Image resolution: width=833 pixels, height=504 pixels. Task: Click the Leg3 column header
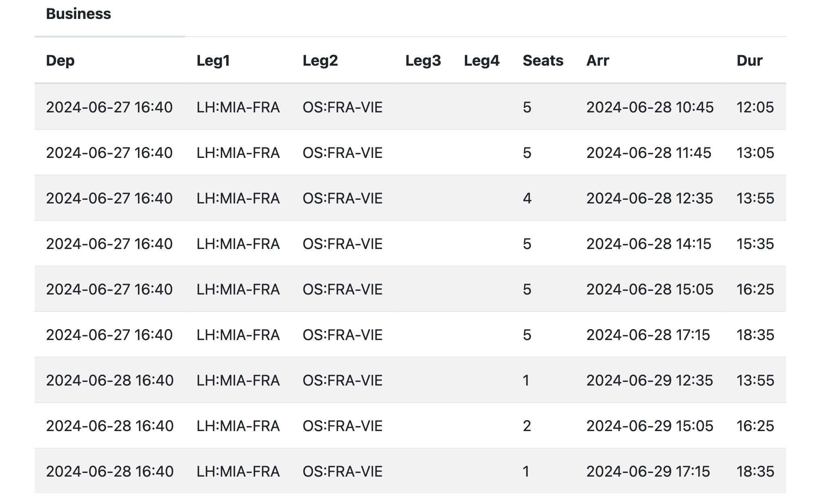click(423, 61)
